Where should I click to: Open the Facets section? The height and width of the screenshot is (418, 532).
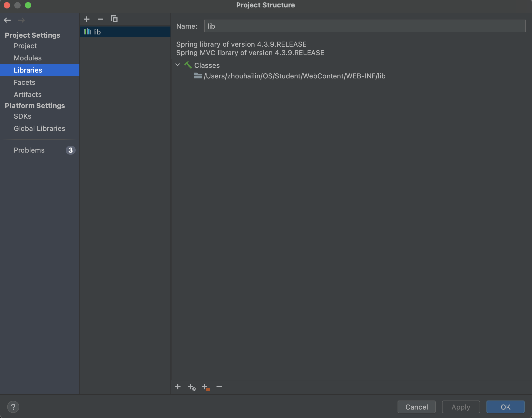click(x=24, y=82)
